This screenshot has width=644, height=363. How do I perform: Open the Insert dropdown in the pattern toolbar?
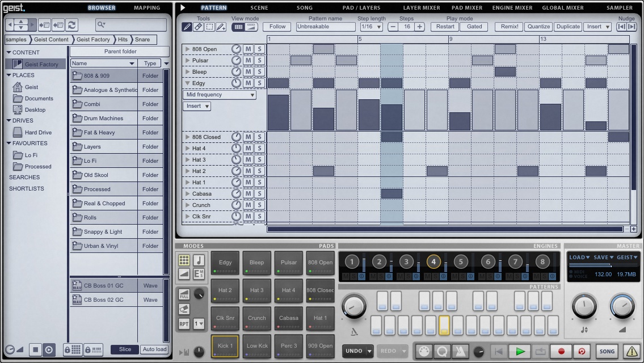(597, 27)
